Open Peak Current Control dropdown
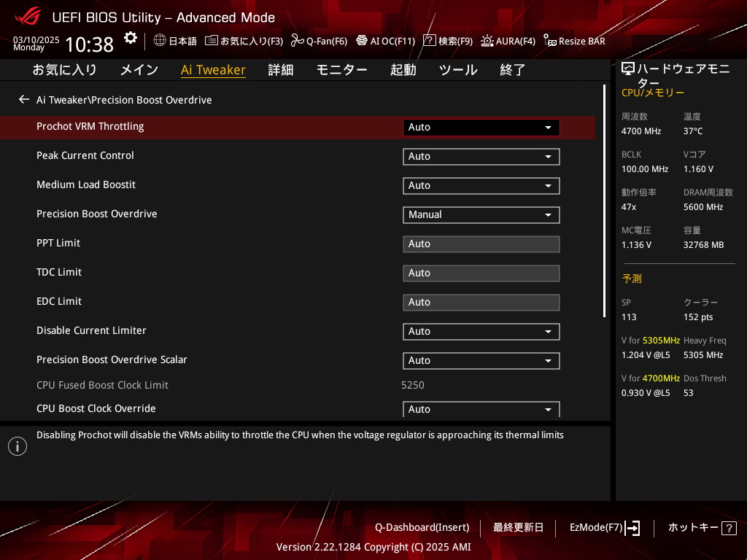This screenshot has height=560, width=747. point(481,157)
